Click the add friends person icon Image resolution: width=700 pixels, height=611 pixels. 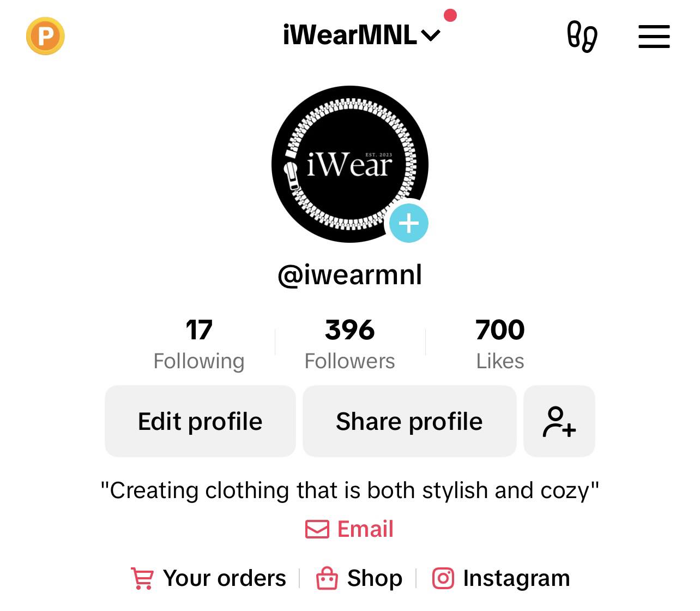559,421
